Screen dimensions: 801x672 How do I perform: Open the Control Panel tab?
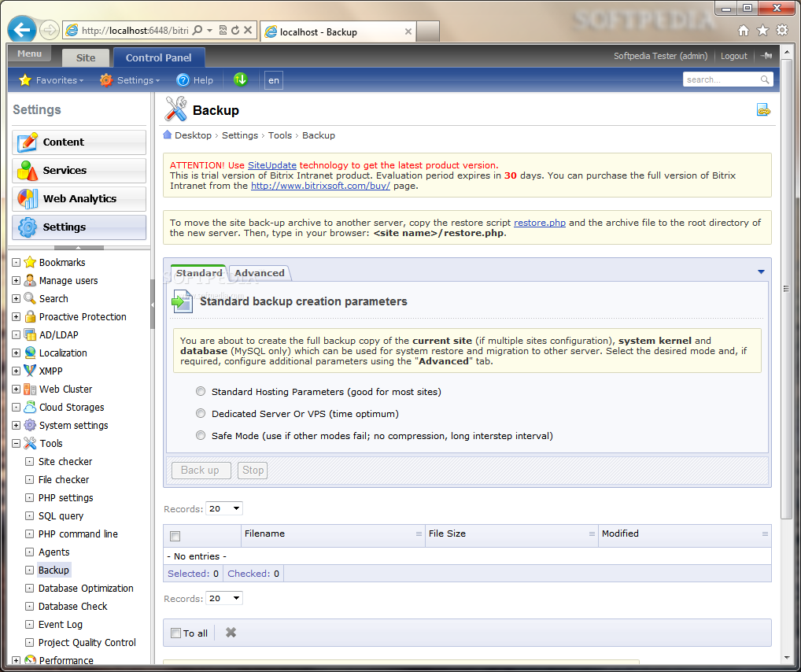point(159,57)
